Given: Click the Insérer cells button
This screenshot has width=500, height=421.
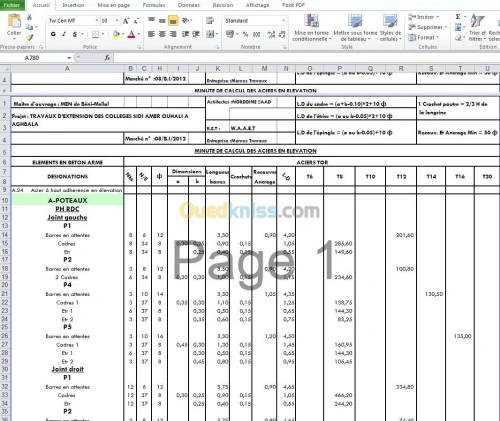Looking at the screenshot, I should (x=424, y=17).
